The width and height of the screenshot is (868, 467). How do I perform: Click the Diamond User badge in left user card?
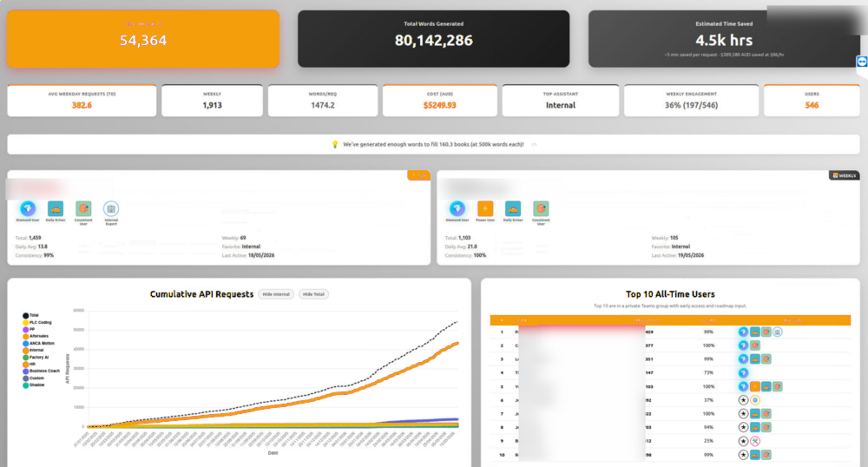[x=28, y=208]
